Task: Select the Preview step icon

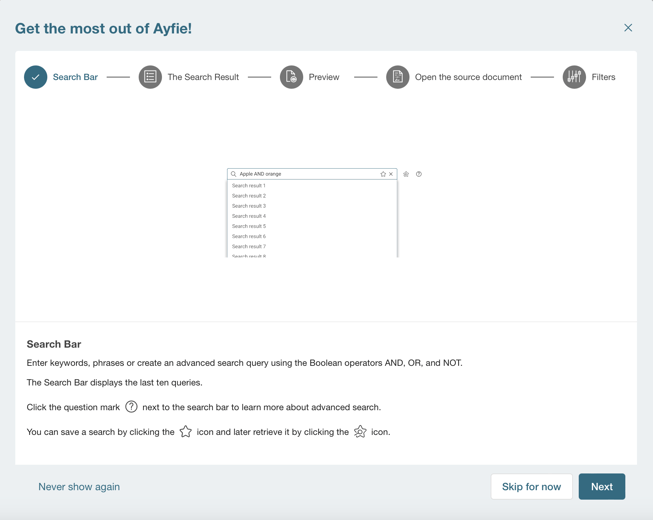Action: click(291, 77)
